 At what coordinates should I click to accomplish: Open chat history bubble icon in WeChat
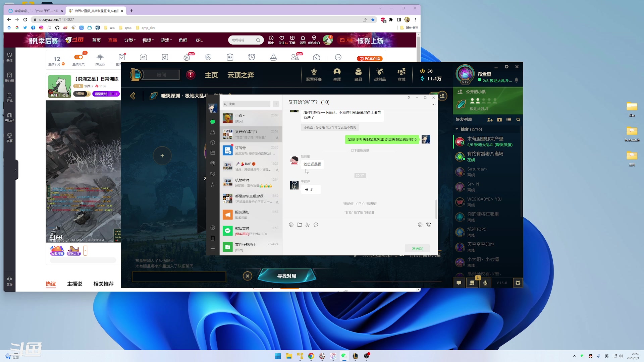(316, 225)
